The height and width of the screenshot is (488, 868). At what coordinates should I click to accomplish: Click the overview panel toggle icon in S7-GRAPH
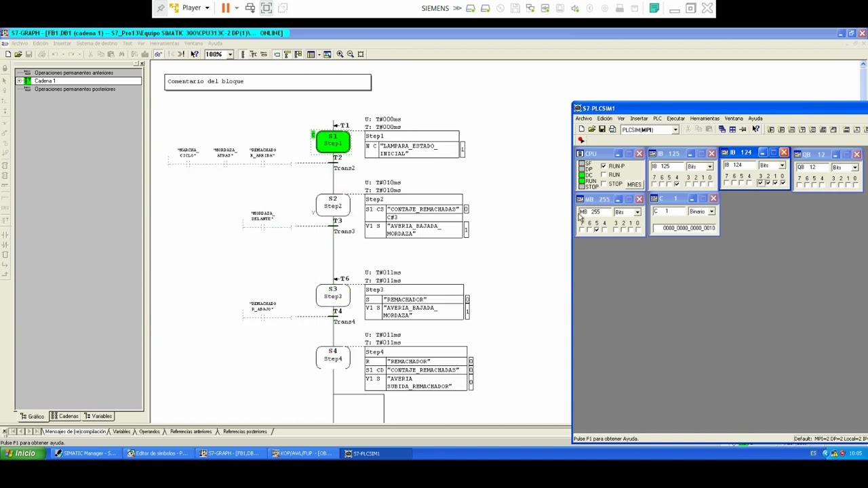pyautogui.click(x=311, y=54)
